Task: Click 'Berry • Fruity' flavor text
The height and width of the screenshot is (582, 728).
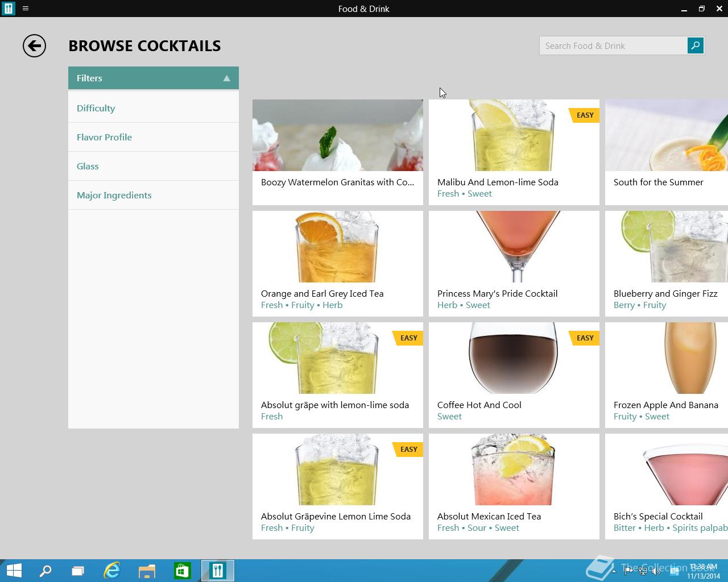Action: (640, 305)
